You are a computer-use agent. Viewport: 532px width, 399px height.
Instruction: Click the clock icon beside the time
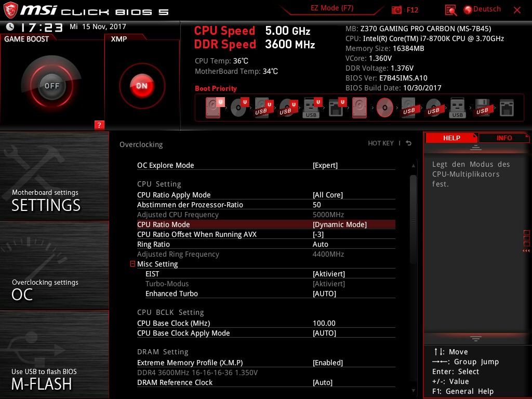pos(10,26)
